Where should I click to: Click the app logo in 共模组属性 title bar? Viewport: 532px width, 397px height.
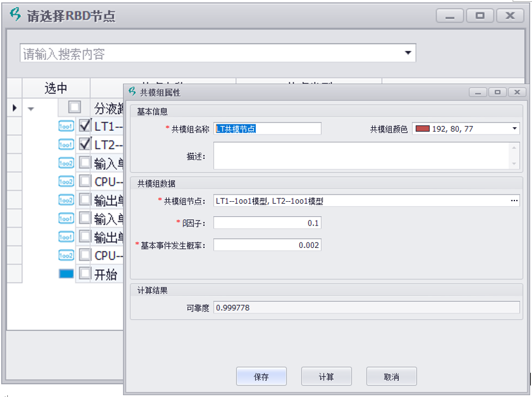tap(132, 92)
